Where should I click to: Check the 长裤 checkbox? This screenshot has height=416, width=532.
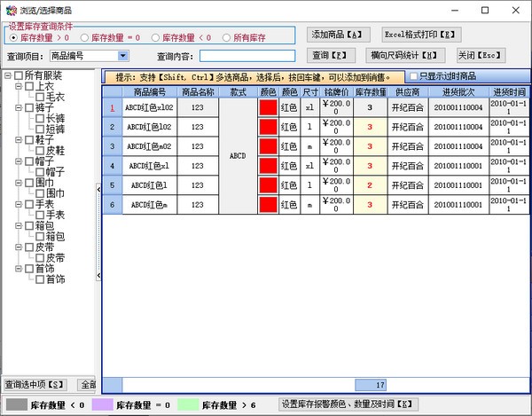pyautogui.click(x=40, y=119)
